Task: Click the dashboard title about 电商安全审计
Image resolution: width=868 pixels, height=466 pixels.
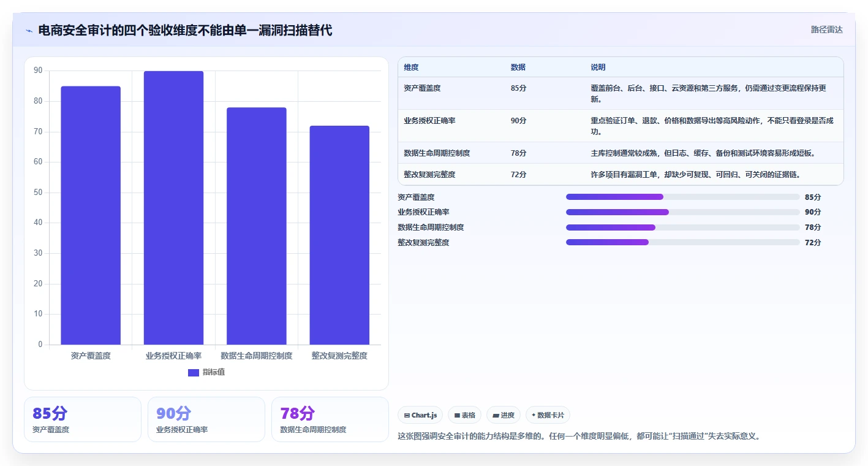Action: tap(185, 30)
